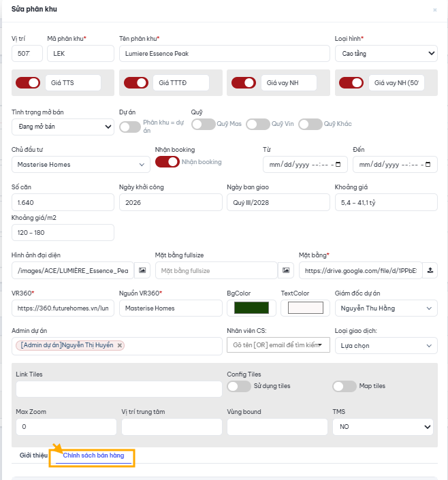Click the Khoảng giá field
Image resolution: width=448 pixels, height=480 pixels.
(386, 202)
